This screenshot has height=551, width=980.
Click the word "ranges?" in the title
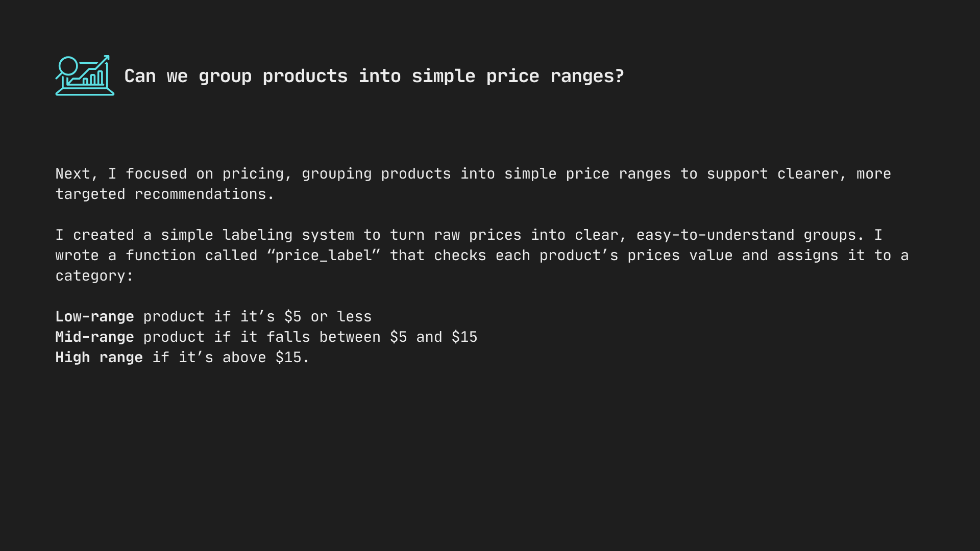click(587, 76)
